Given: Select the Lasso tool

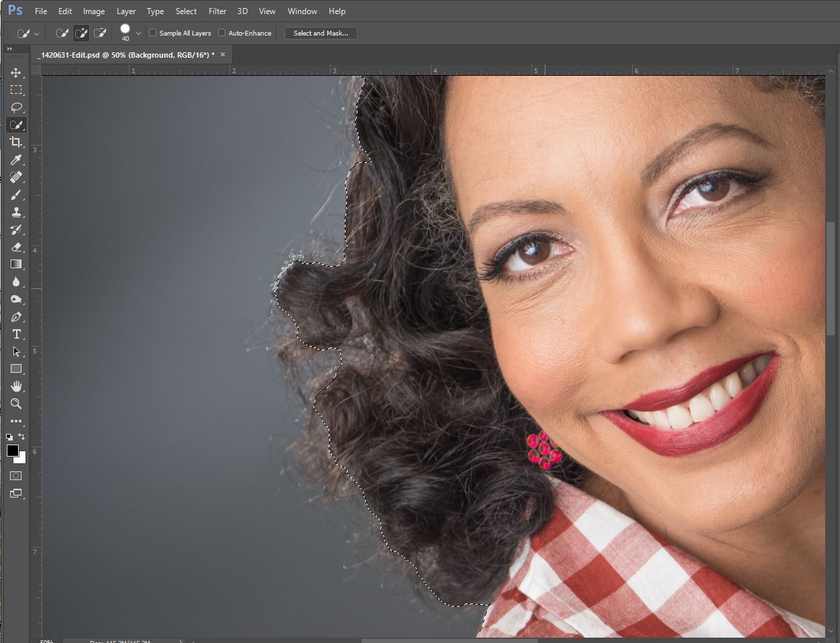Looking at the screenshot, I should click(17, 107).
